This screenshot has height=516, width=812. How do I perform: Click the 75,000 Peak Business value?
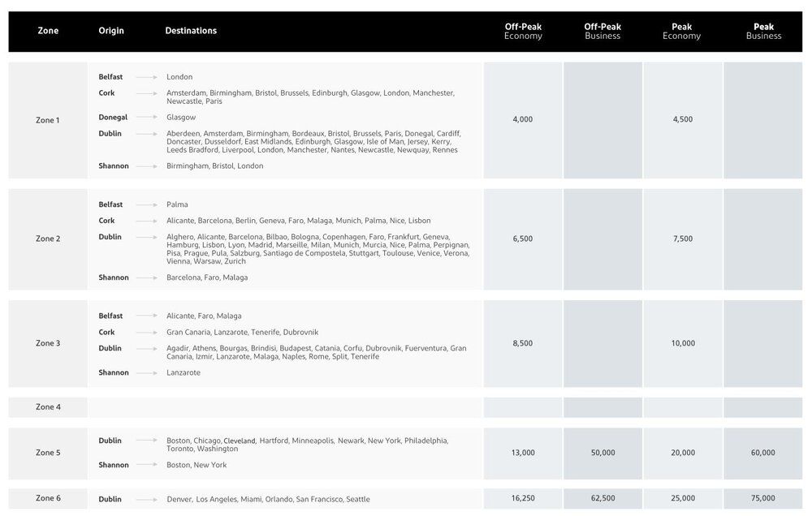point(763,498)
